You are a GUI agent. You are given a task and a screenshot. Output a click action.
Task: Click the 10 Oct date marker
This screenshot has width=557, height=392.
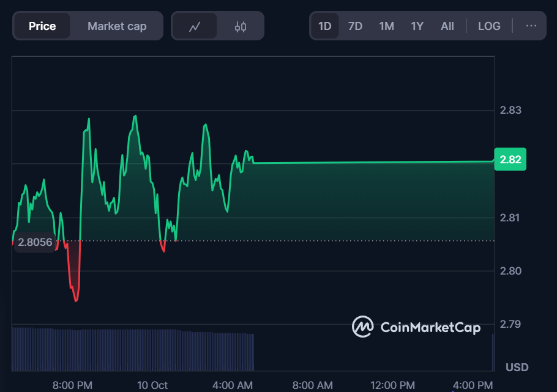(152, 385)
